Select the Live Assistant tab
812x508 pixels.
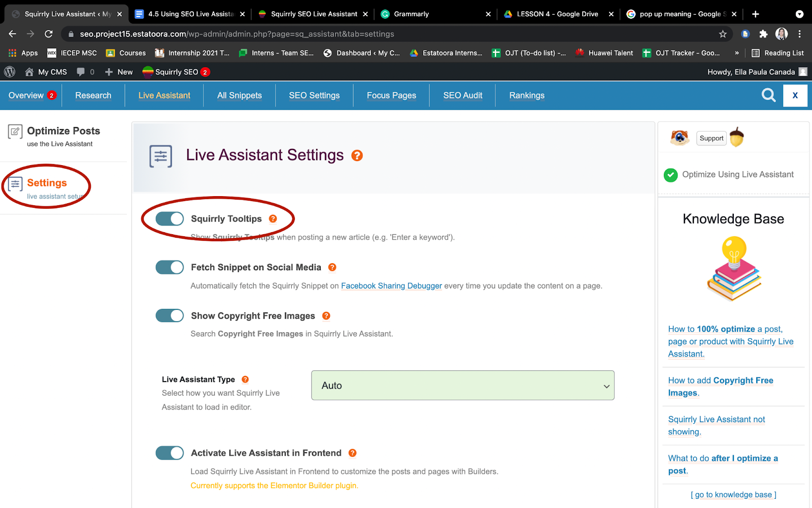pyautogui.click(x=164, y=96)
